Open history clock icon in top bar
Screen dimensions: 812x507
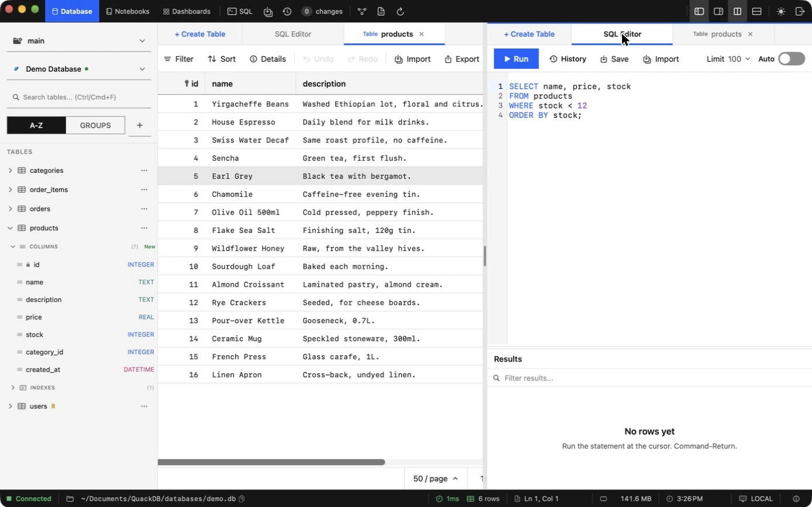coord(287,11)
